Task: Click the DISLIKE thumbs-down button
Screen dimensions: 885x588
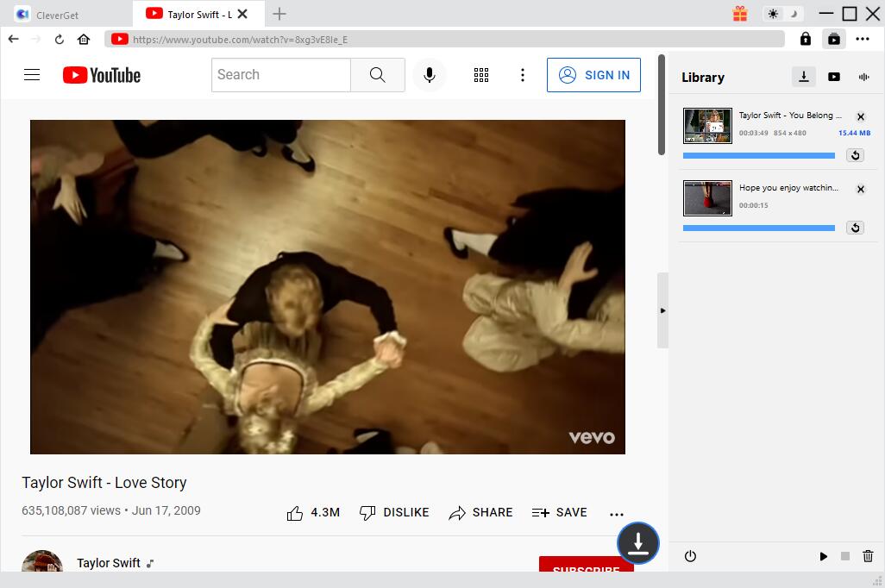Action: pos(393,512)
